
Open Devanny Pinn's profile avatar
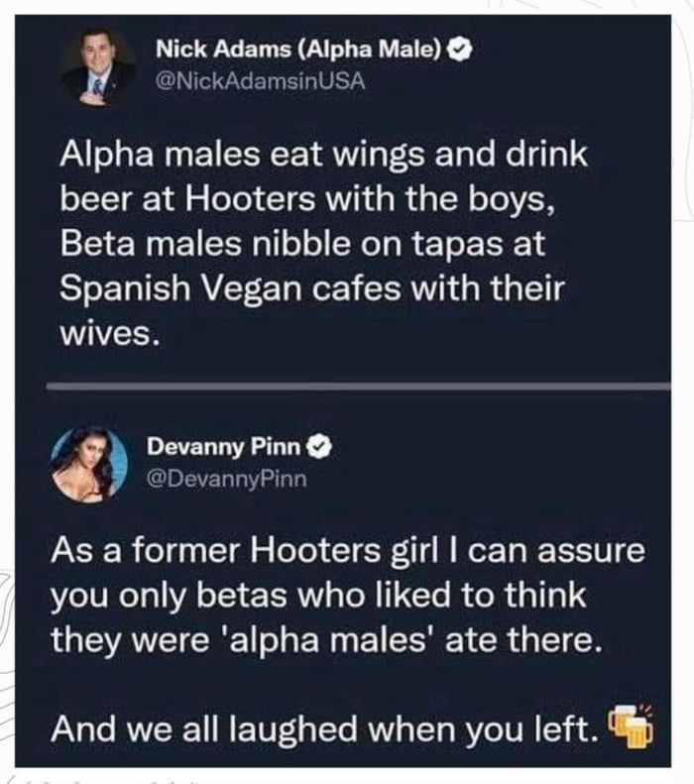[x=90, y=464]
